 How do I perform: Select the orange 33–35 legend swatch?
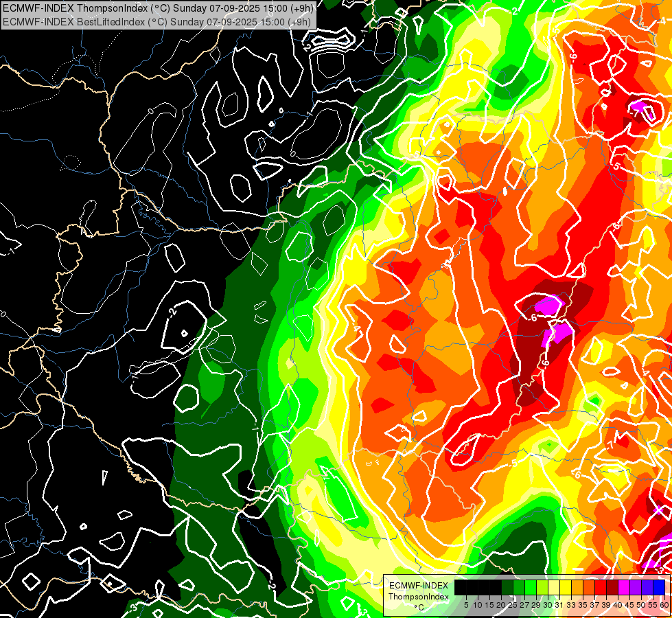(x=577, y=587)
